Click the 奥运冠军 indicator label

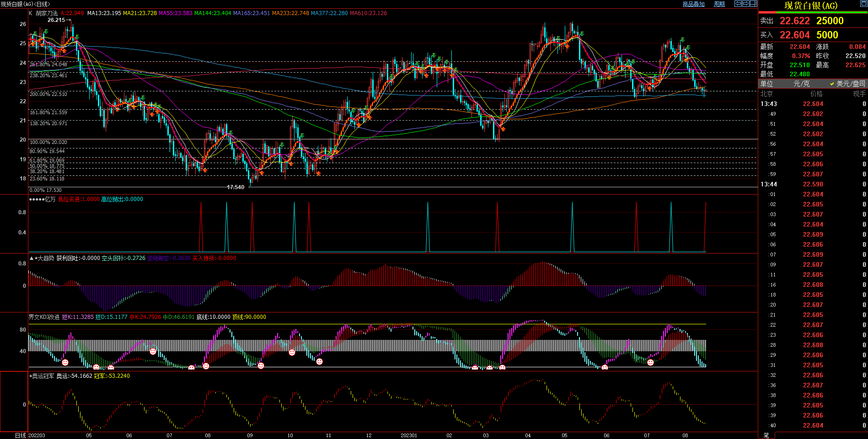[x=43, y=376]
